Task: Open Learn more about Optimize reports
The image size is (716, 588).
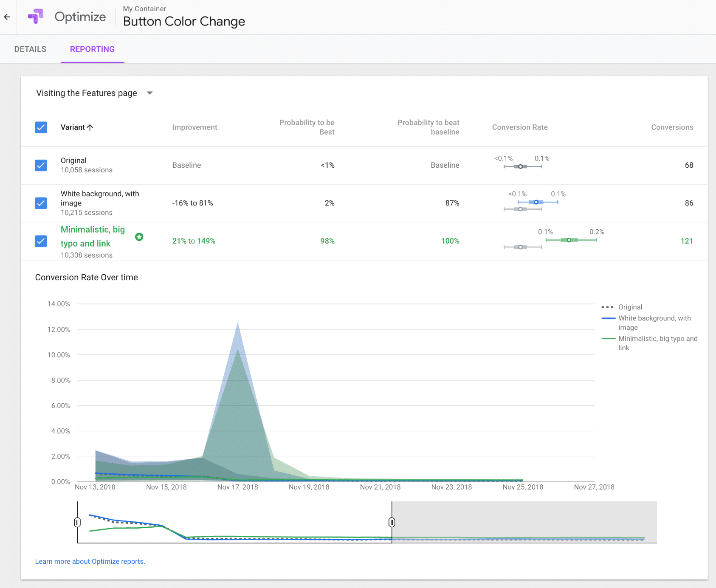Action: pos(90,561)
